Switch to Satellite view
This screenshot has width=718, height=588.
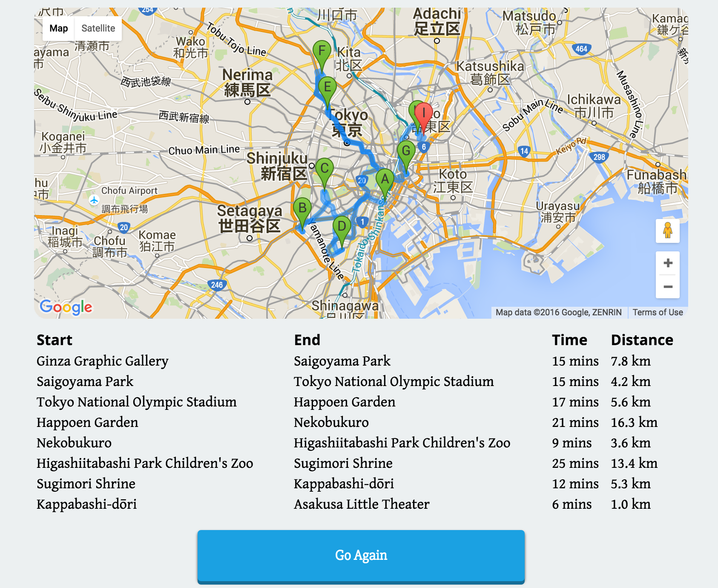point(98,29)
